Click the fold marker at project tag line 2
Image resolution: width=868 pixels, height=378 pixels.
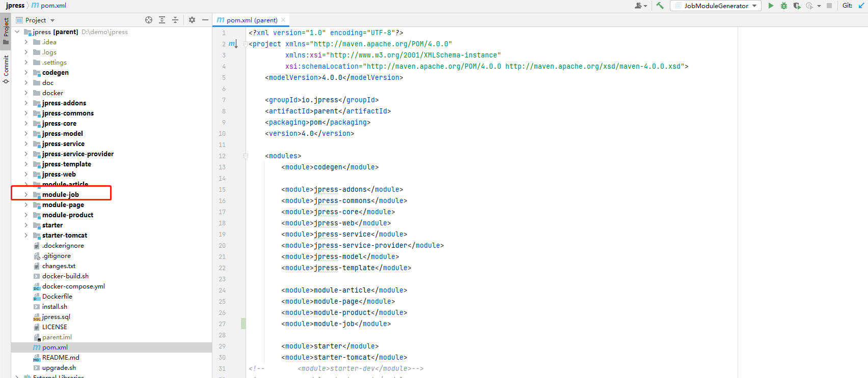tap(246, 44)
